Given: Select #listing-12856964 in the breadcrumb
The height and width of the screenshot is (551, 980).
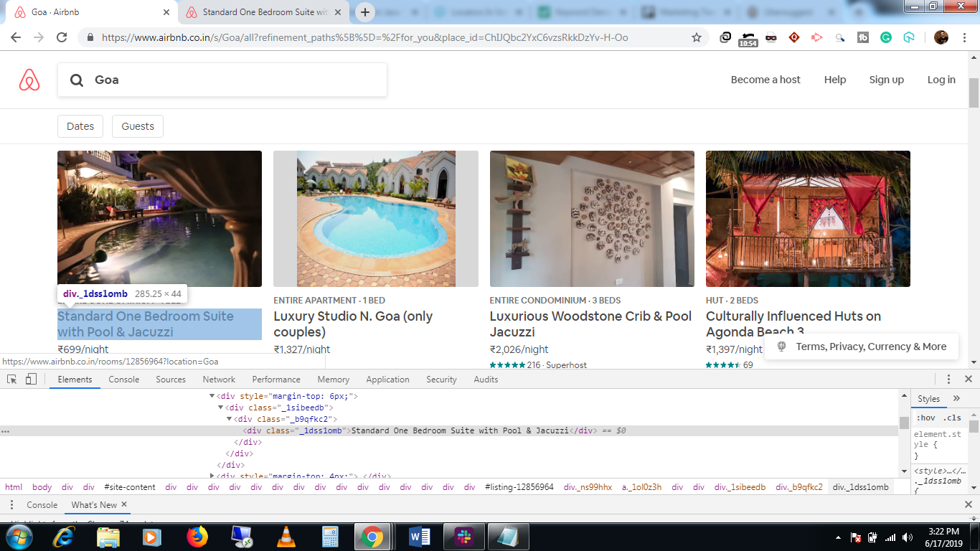Looking at the screenshot, I should [519, 487].
